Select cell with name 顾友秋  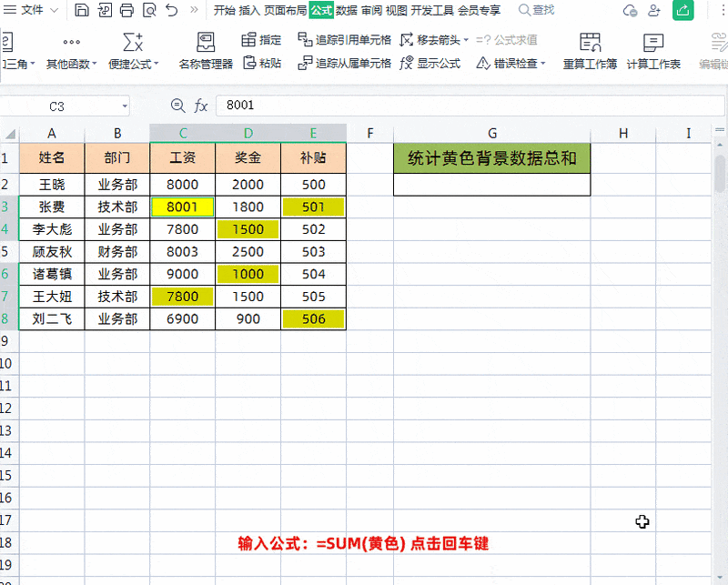coord(52,252)
